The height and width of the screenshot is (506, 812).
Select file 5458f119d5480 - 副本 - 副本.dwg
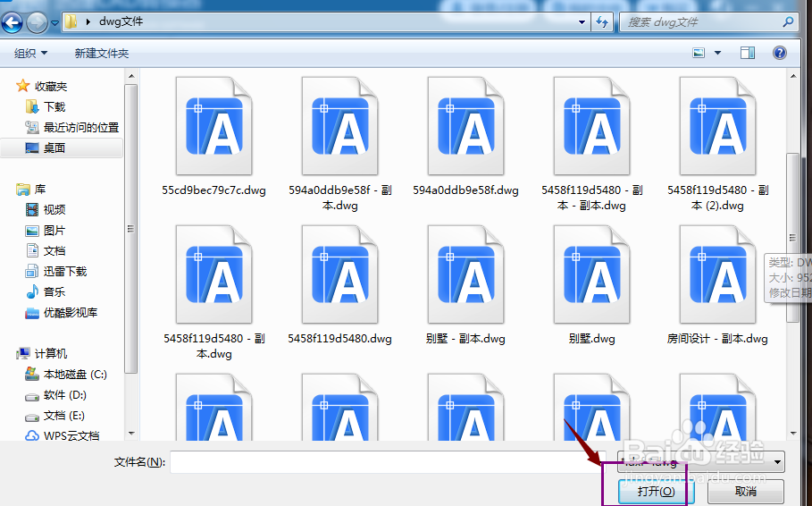[592, 144]
